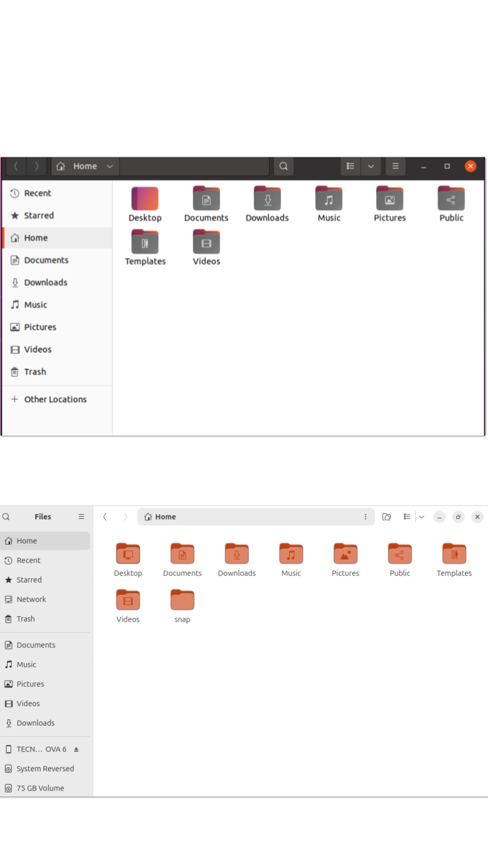Select Other Locations in sidebar
Viewport: 488px width, 868px height.
coord(55,399)
